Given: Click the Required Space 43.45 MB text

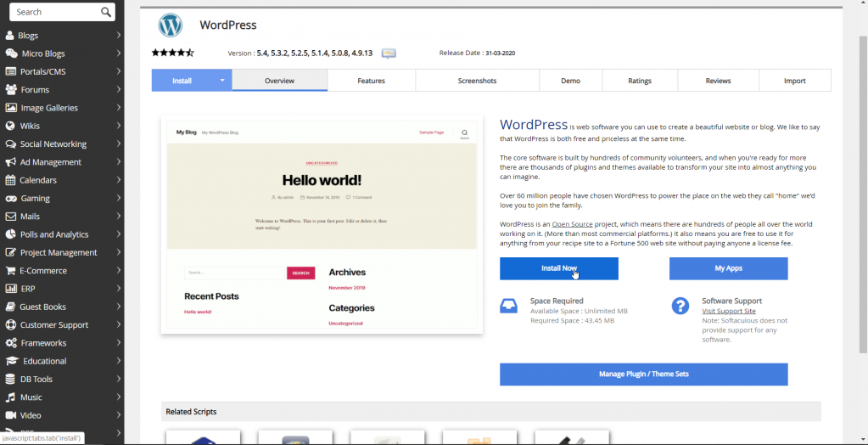Looking at the screenshot, I should point(573,320).
